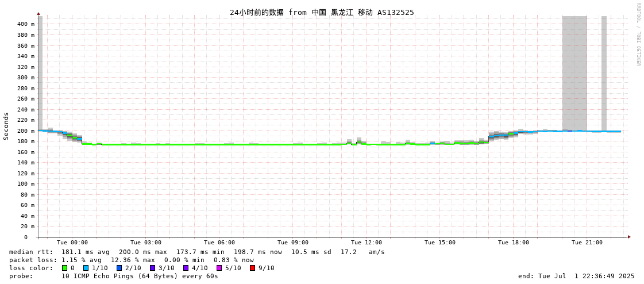Click the 181.1 ms avg value

tap(86, 252)
